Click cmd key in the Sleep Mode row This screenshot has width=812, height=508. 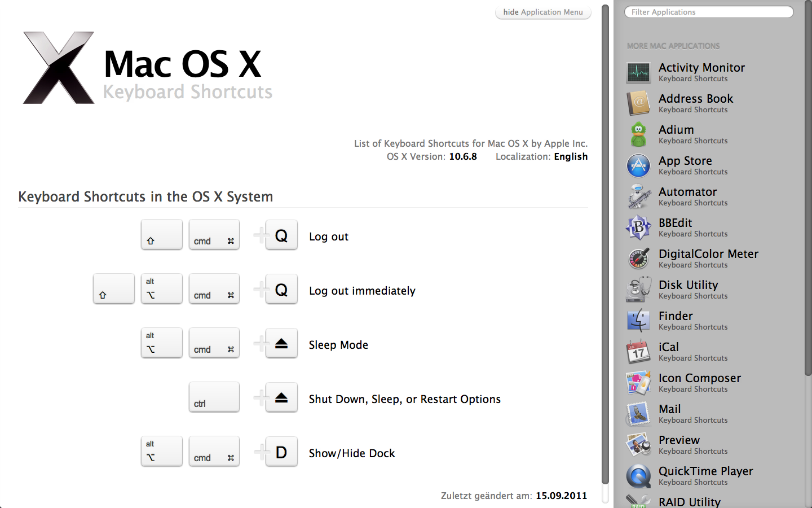tap(214, 343)
